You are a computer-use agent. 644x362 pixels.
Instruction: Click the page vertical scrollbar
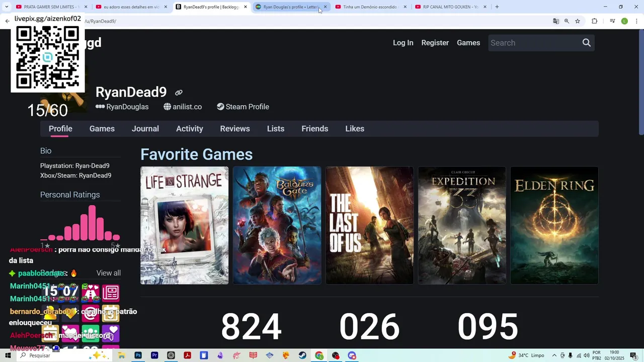click(x=641, y=83)
